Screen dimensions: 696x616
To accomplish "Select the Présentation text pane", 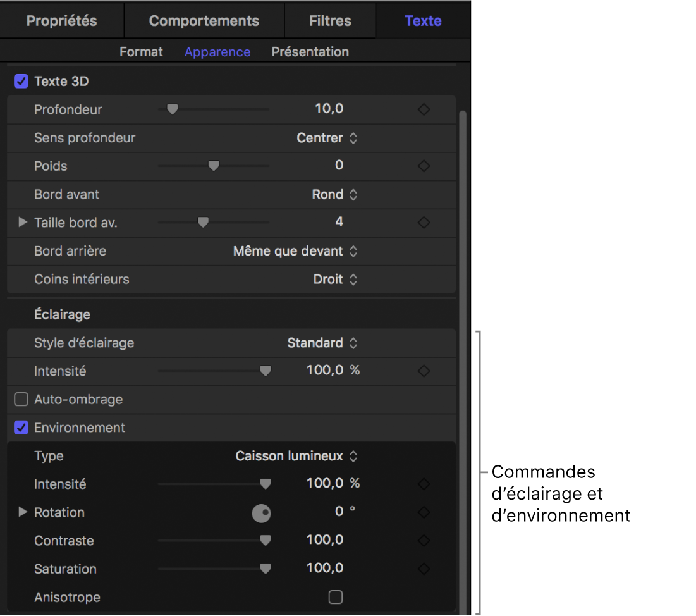I will [310, 52].
